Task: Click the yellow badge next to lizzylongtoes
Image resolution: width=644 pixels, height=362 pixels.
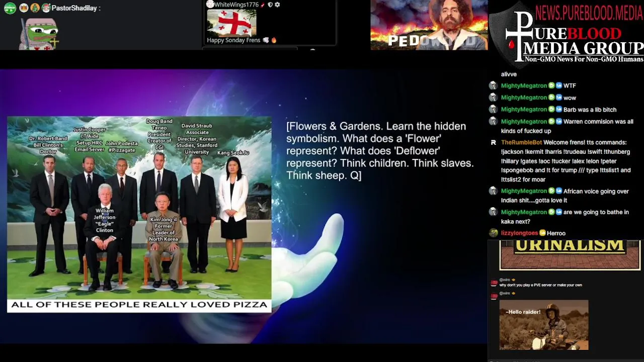Action: coord(542,233)
